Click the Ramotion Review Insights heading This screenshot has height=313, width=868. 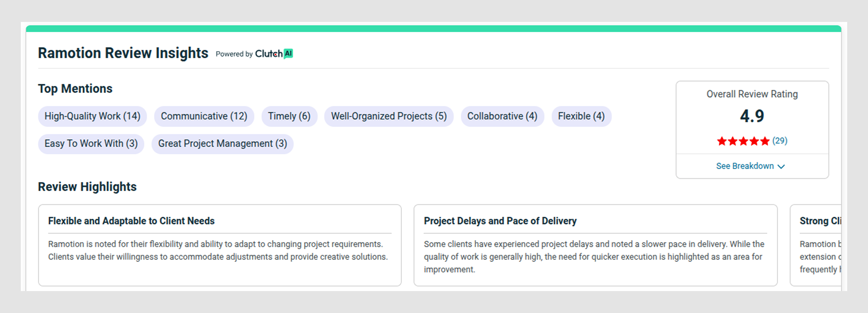123,53
